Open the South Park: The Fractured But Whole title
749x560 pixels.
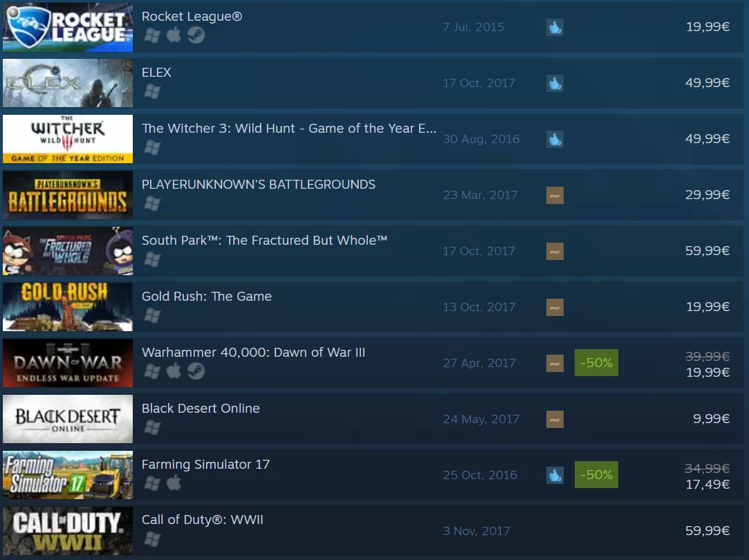[x=264, y=240]
